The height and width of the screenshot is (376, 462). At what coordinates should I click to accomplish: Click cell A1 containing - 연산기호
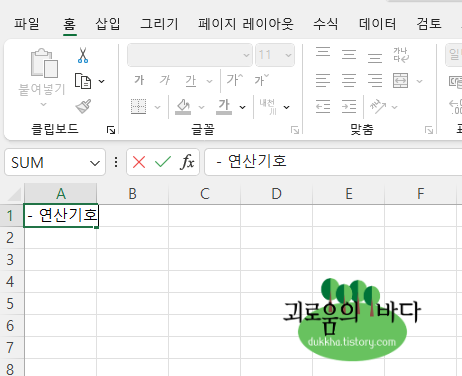tap(61, 215)
